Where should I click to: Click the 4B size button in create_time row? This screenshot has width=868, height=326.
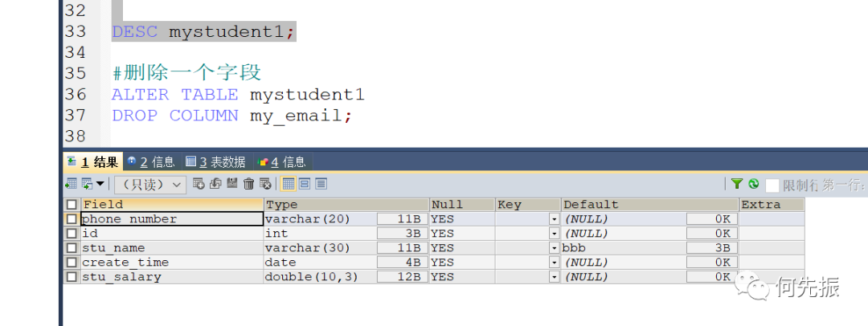403,263
